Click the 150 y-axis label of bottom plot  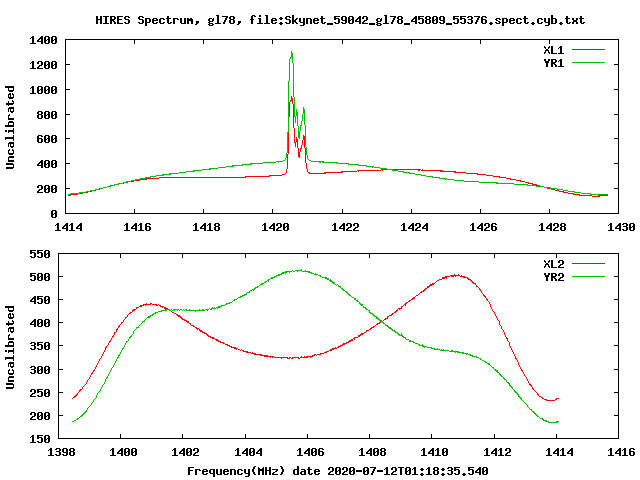click(40, 439)
